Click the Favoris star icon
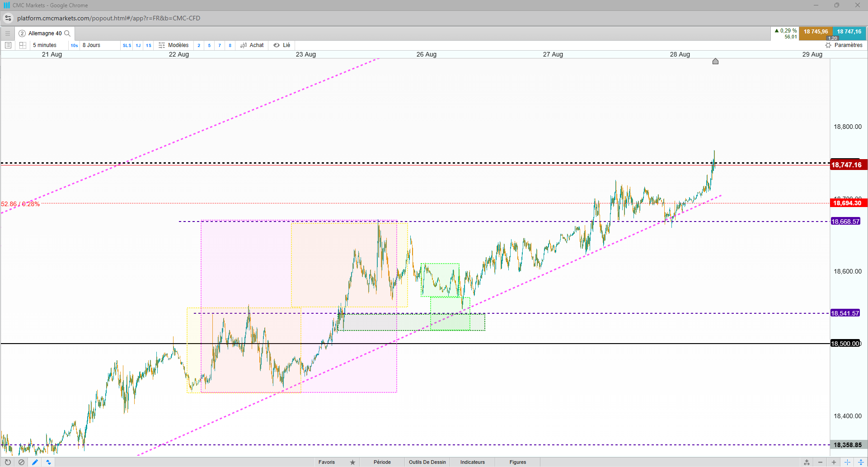 (352, 462)
